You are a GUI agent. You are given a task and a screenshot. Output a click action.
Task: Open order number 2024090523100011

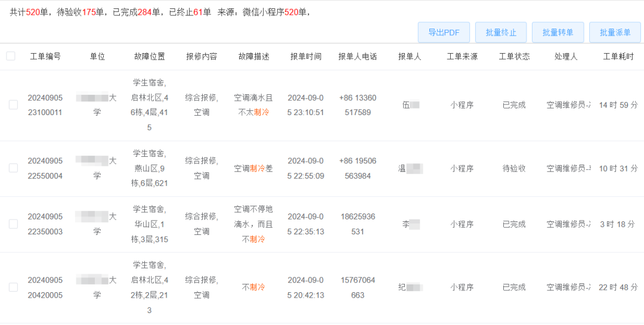[x=45, y=105]
